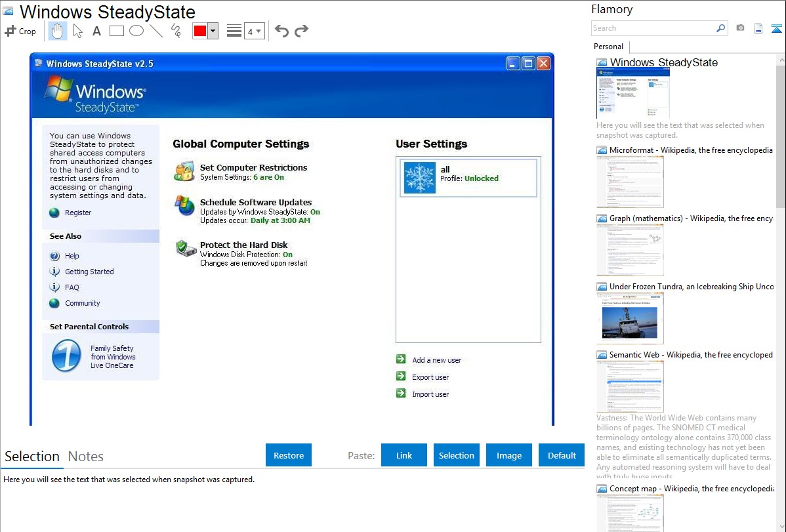
Task: Activate the hand pan tool
Action: coord(57,31)
